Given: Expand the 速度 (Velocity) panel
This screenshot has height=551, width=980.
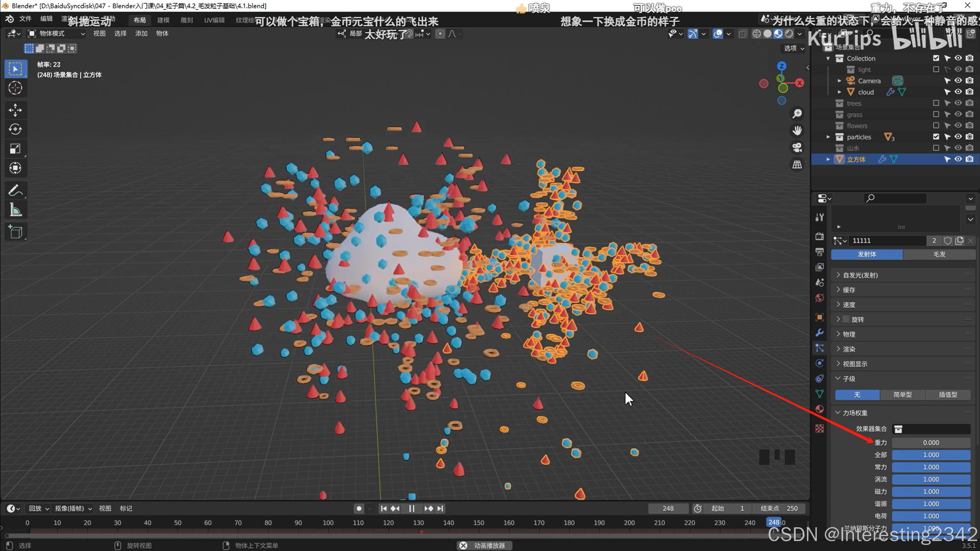Looking at the screenshot, I should click(849, 305).
